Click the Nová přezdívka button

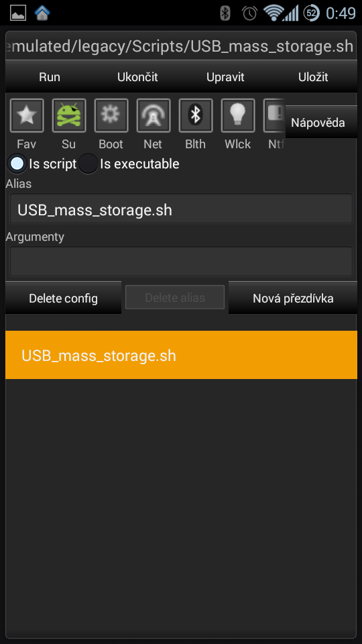click(293, 298)
